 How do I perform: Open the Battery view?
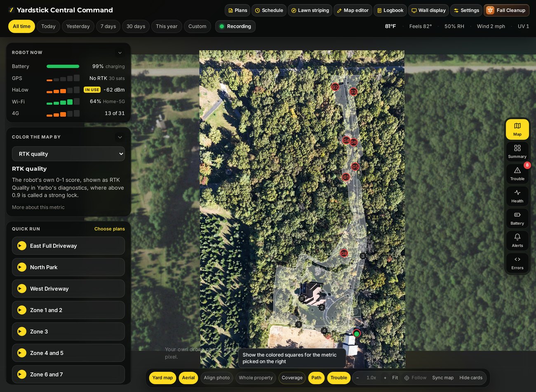[517, 218]
